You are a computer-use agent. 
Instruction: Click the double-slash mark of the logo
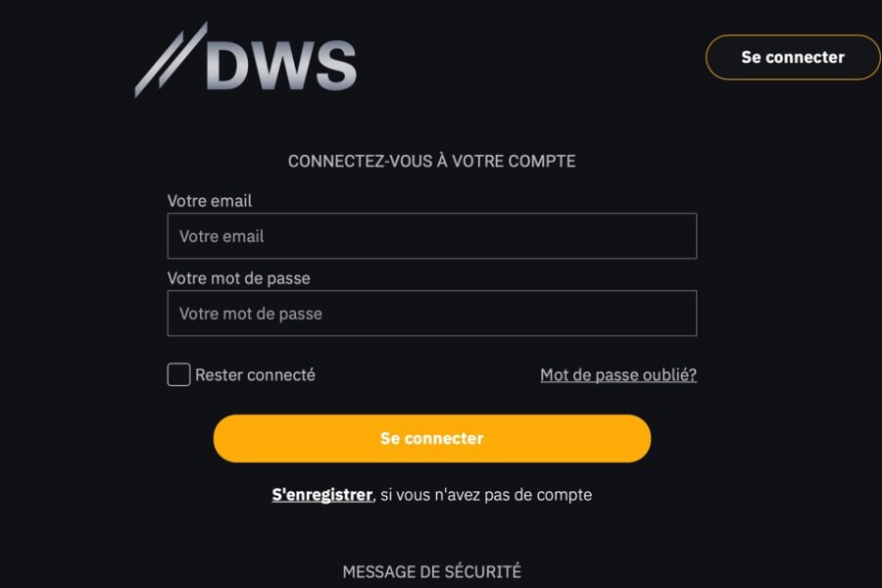[171, 60]
